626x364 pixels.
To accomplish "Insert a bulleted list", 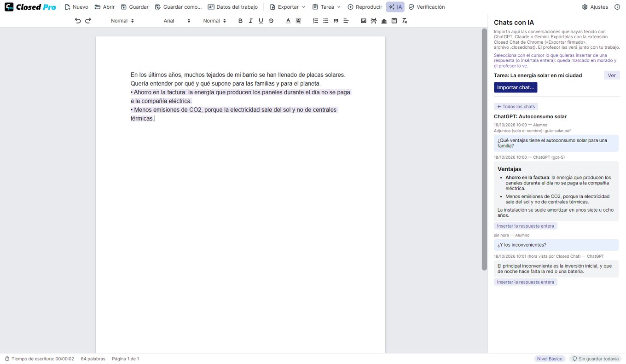I will [325, 21].
